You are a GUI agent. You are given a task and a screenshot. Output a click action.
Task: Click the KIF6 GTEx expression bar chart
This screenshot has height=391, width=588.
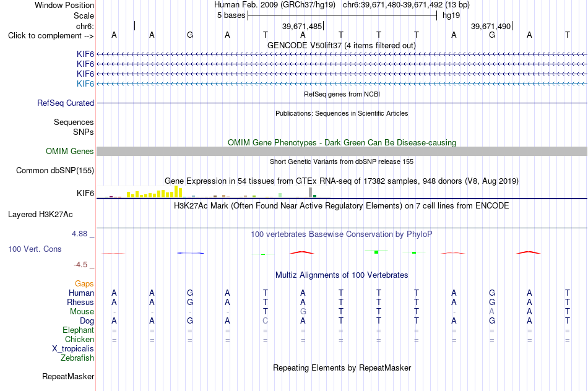tap(213, 192)
